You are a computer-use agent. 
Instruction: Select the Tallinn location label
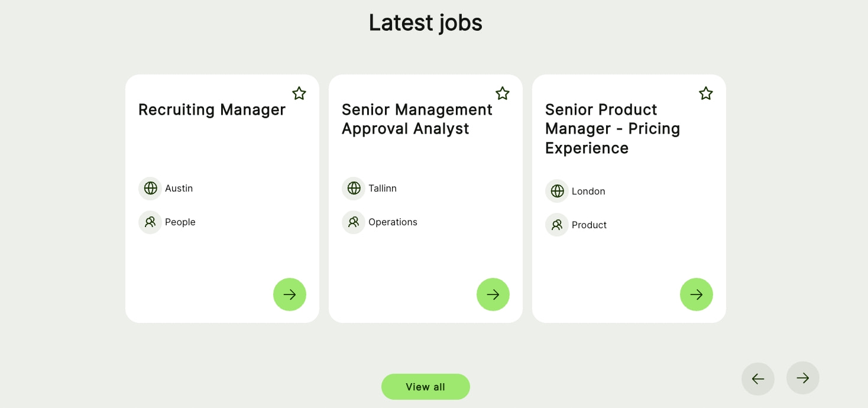pyautogui.click(x=383, y=188)
